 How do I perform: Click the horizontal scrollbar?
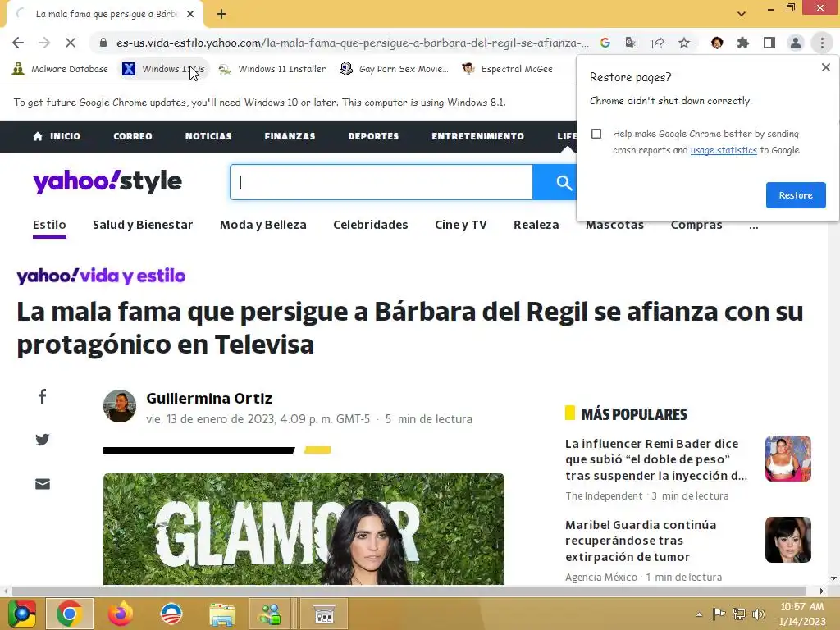[409, 591]
